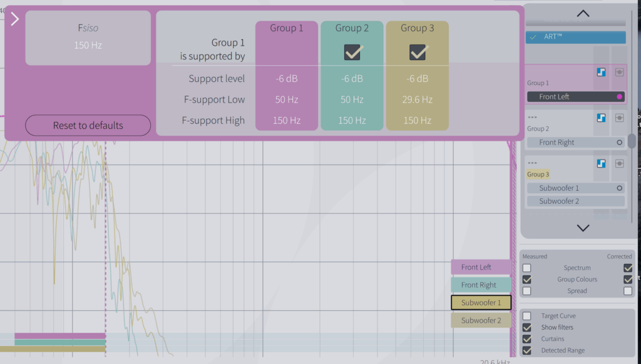641x364 pixels.
Task: Collapse the ART settings panel with the arrow
Action: 15,19
